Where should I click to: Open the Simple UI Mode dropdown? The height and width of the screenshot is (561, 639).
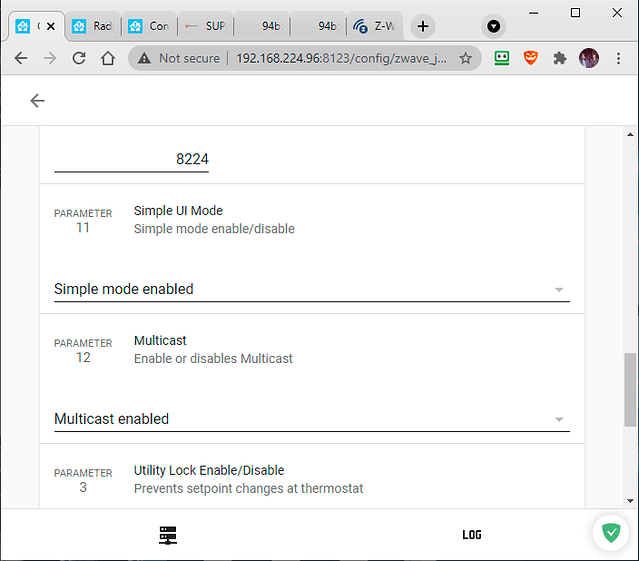coord(311,289)
